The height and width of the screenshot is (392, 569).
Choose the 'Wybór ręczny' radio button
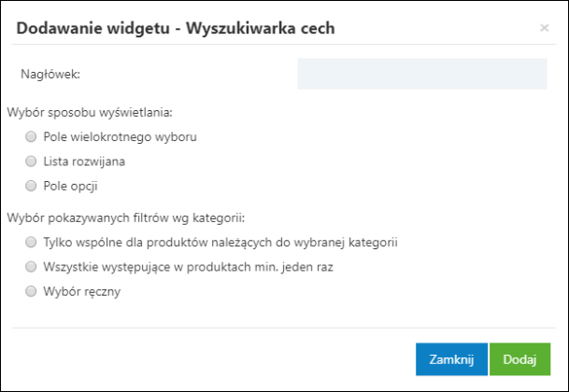point(31,290)
